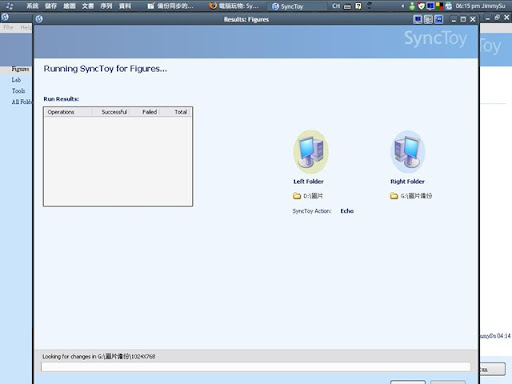Click the blue monitor tray icon
Screen dimensions: 512x384
430,6
